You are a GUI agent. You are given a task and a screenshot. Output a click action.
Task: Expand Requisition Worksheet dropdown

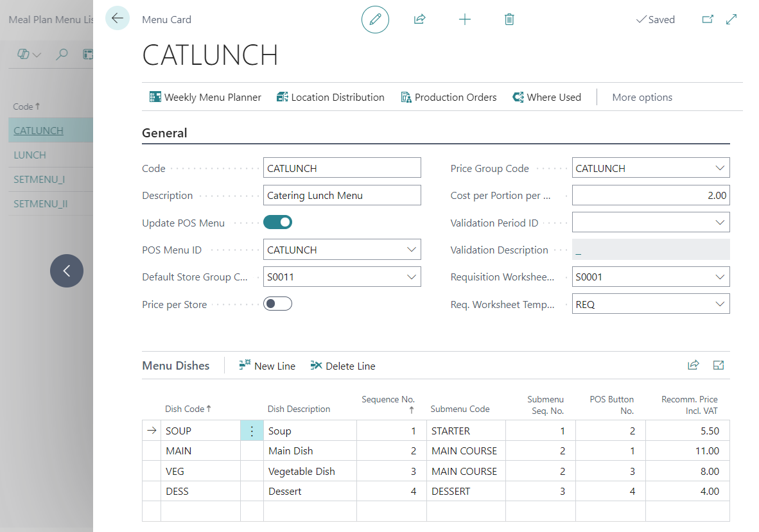click(x=720, y=277)
